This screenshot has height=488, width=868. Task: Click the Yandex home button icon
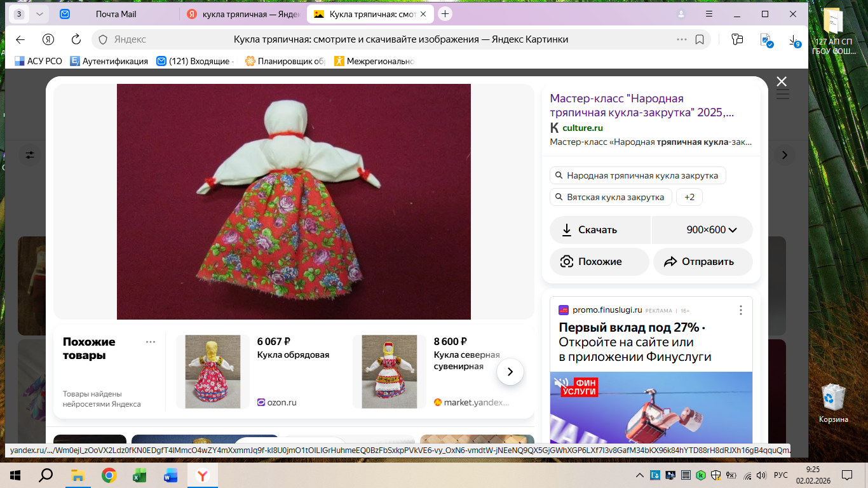pos(48,39)
